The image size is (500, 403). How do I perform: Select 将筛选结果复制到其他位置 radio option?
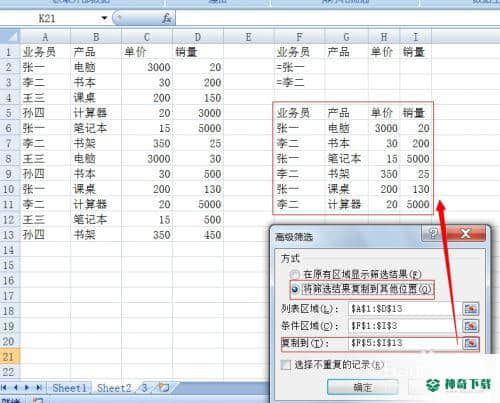click(295, 289)
